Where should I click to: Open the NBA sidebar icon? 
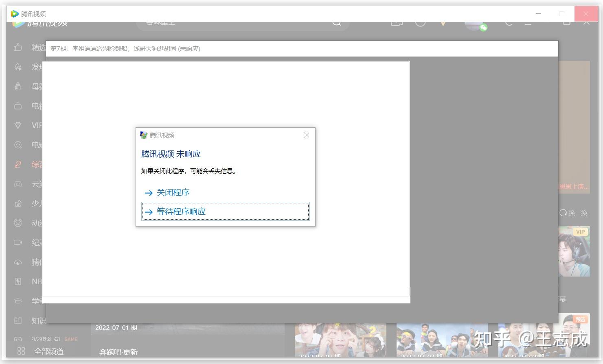pos(18,281)
